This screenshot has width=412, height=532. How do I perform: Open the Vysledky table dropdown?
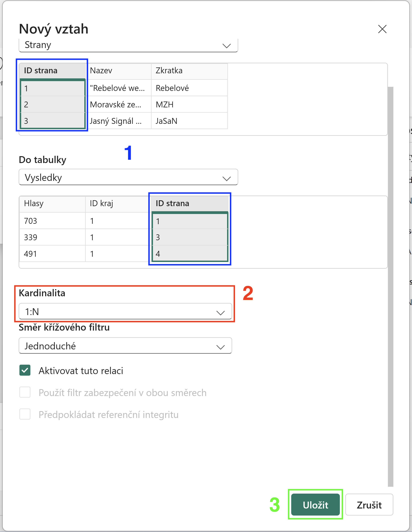click(x=128, y=177)
